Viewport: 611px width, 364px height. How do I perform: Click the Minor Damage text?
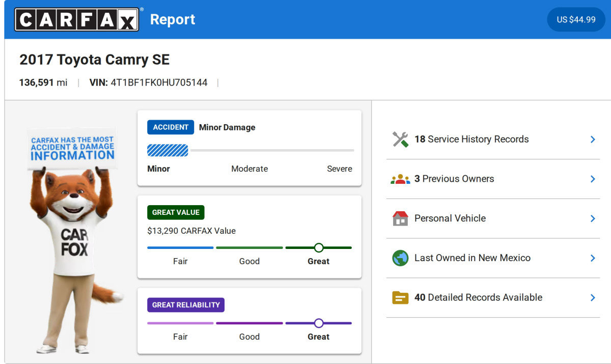pos(227,127)
